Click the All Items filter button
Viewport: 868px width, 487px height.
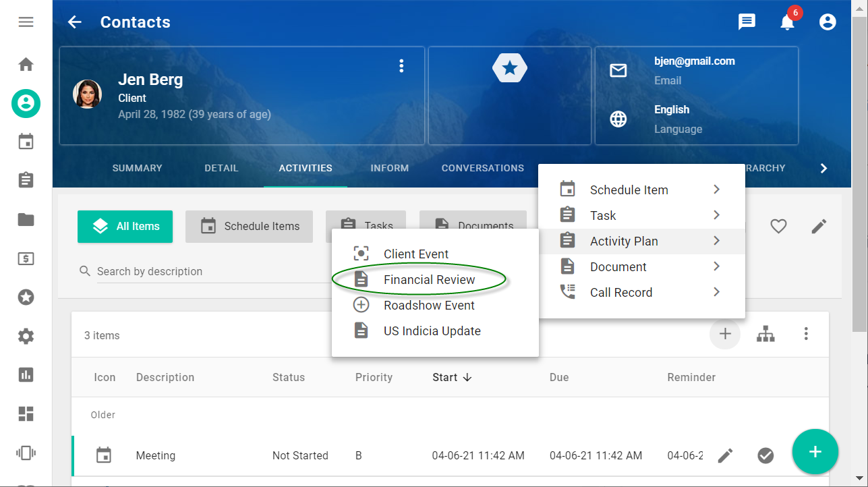(x=125, y=227)
